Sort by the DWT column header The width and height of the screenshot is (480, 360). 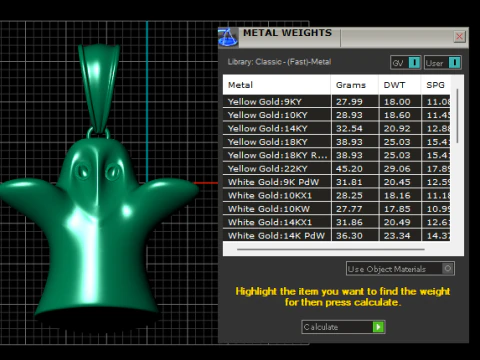coord(400,85)
